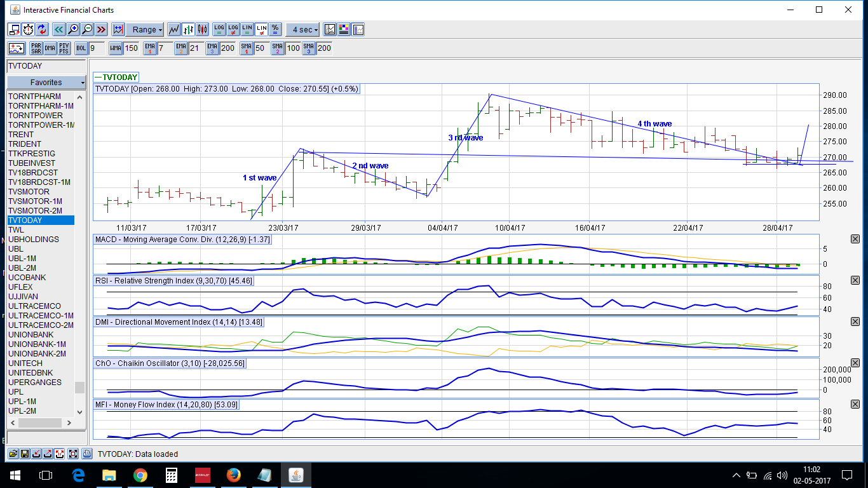868x488 pixels.
Task: Select UCOBANK in the symbol list
Action: point(41,278)
